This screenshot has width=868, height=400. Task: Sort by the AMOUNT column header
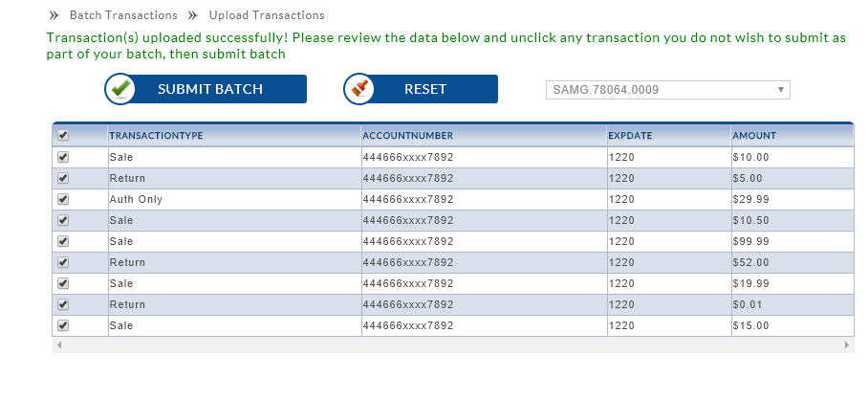point(754,136)
